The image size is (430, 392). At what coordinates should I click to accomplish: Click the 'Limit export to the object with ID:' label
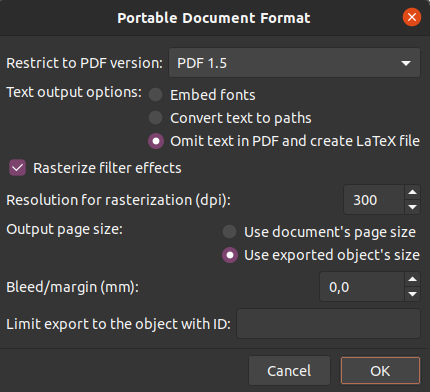[118, 324]
